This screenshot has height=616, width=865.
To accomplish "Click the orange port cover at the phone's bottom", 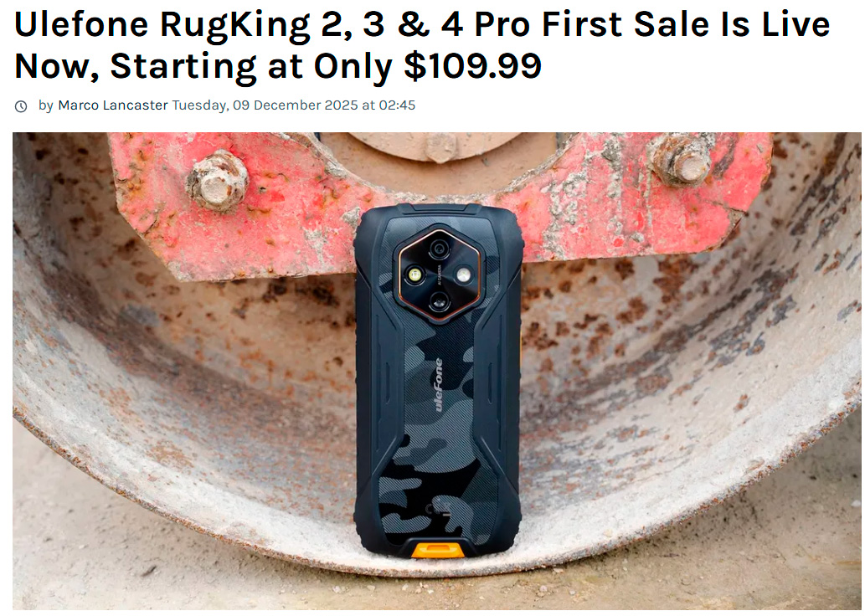I will [438, 550].
